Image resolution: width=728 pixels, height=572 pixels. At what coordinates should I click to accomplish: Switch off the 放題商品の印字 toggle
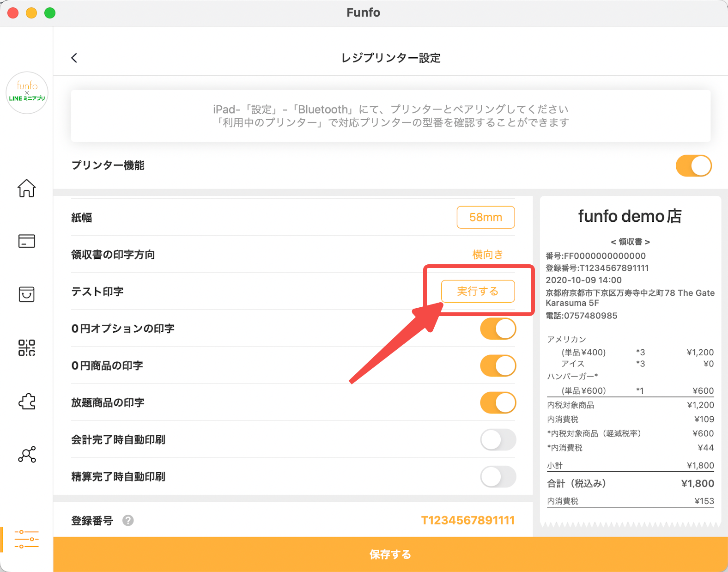(x=498, y=403)
